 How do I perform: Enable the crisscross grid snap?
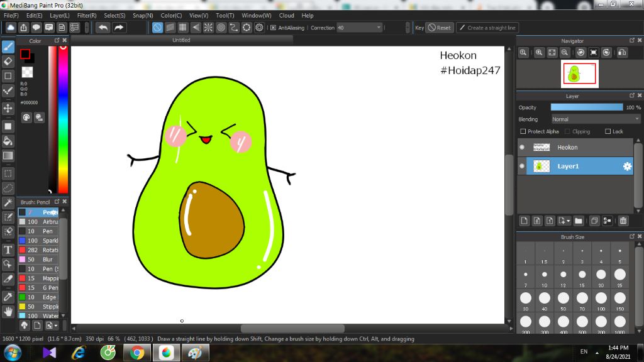[183, 28]
